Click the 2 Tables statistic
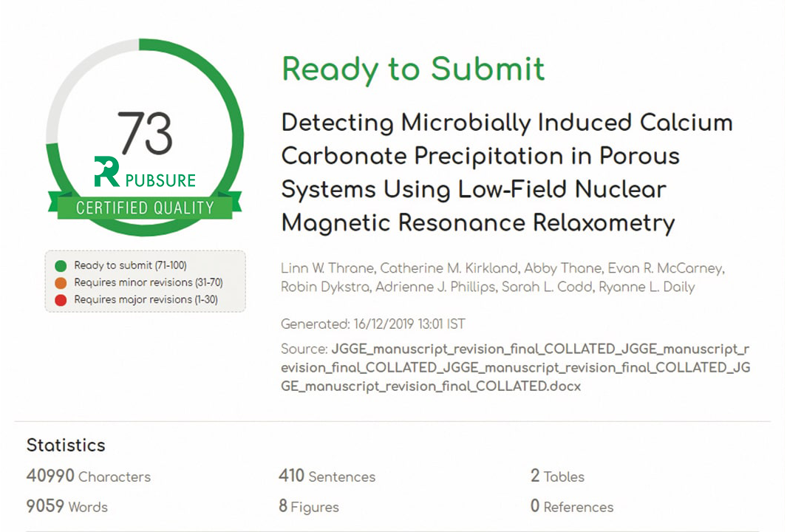This screenshot has width=787, height=532. coord(557,476)
